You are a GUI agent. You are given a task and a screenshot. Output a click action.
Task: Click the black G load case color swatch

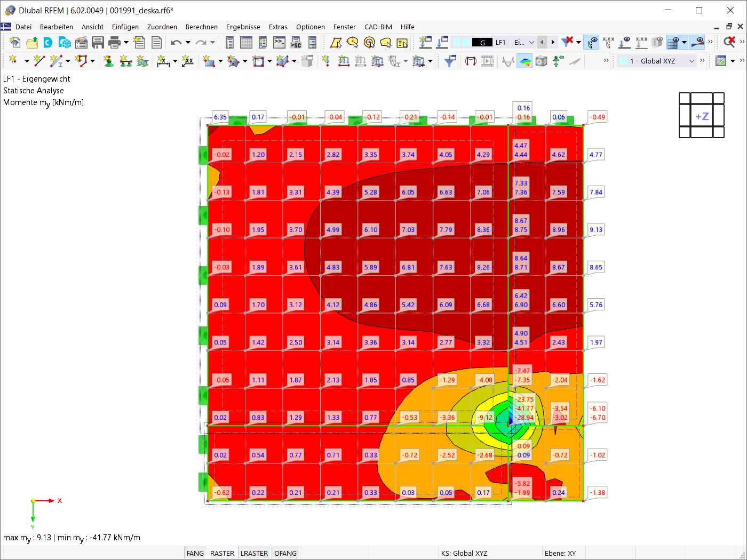[482, 42]
